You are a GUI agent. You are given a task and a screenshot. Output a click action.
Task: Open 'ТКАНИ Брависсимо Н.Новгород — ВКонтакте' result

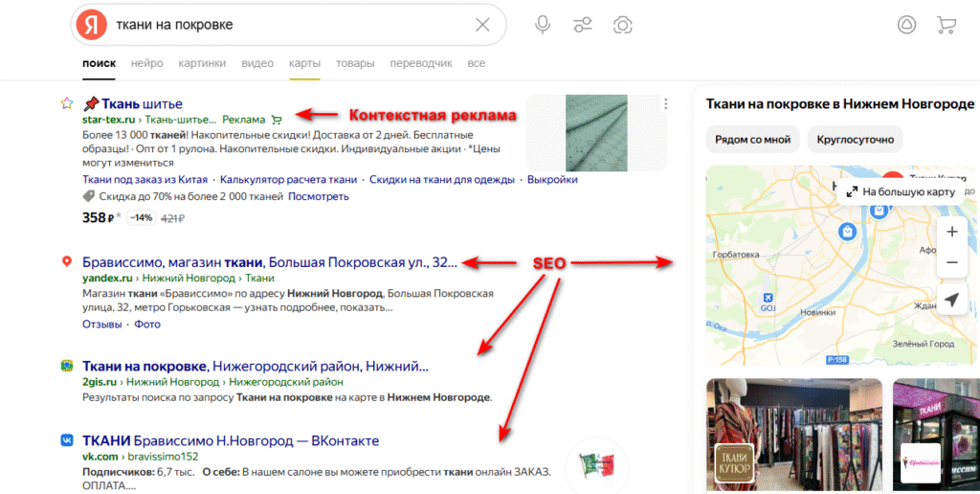point(231,440)
